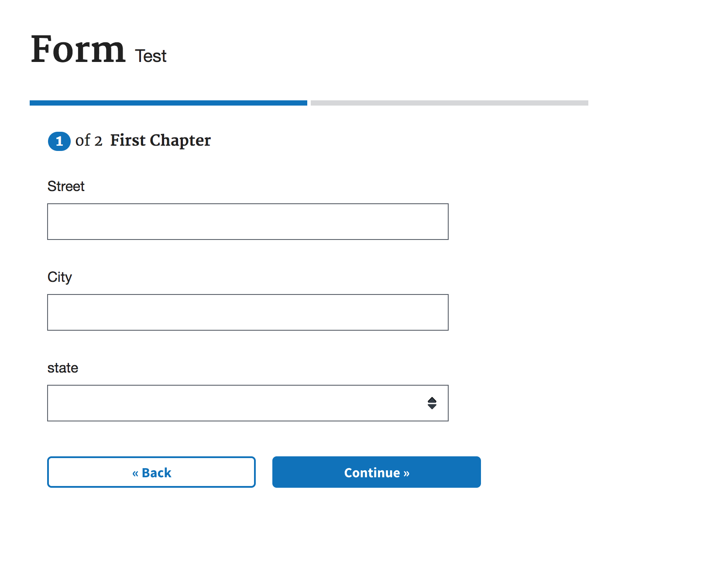Click the Continue button
Viewport: 728px width, 575px height.
[377, 472]
